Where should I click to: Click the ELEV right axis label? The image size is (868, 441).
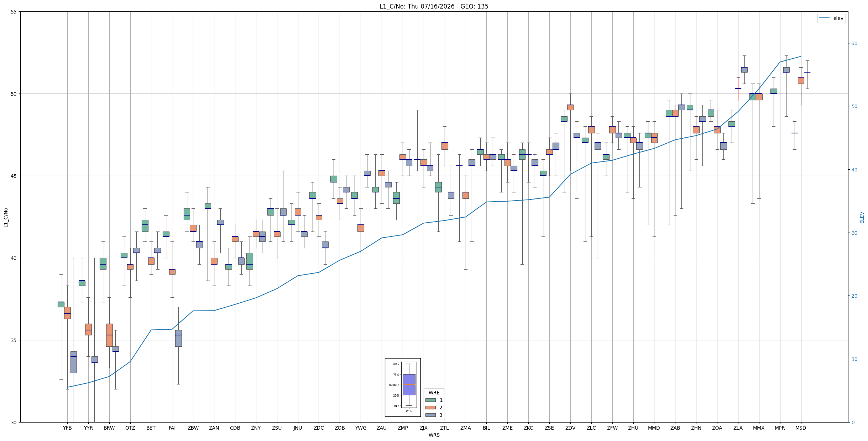point(862,217)
